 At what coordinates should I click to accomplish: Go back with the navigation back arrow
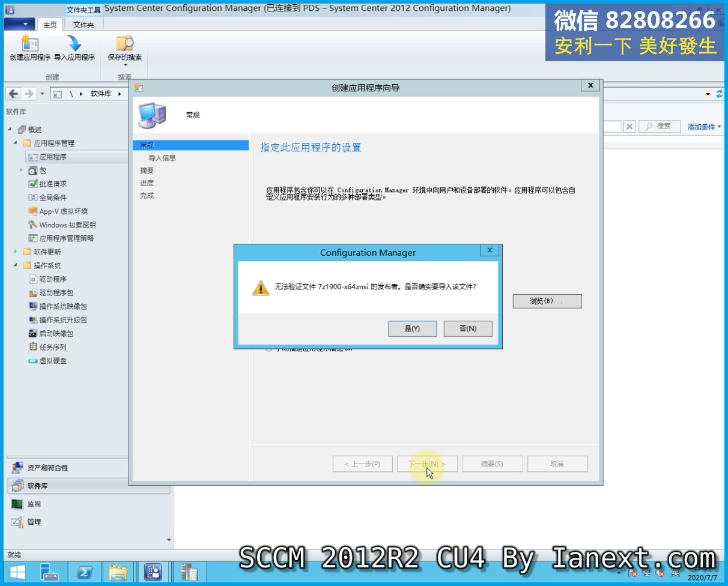(13, 94)
